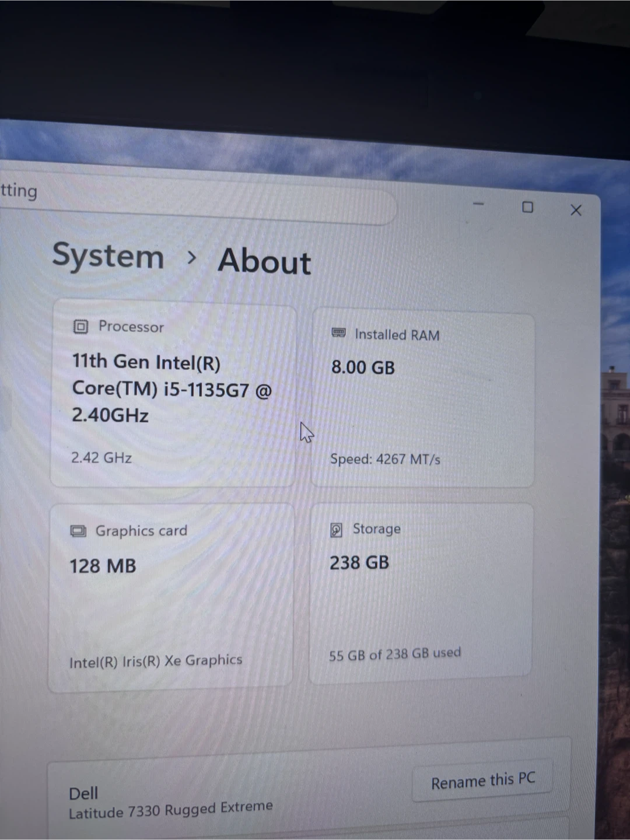630x840 pixels.
Task: Click the Processor card label
Action: coord(131,327)
